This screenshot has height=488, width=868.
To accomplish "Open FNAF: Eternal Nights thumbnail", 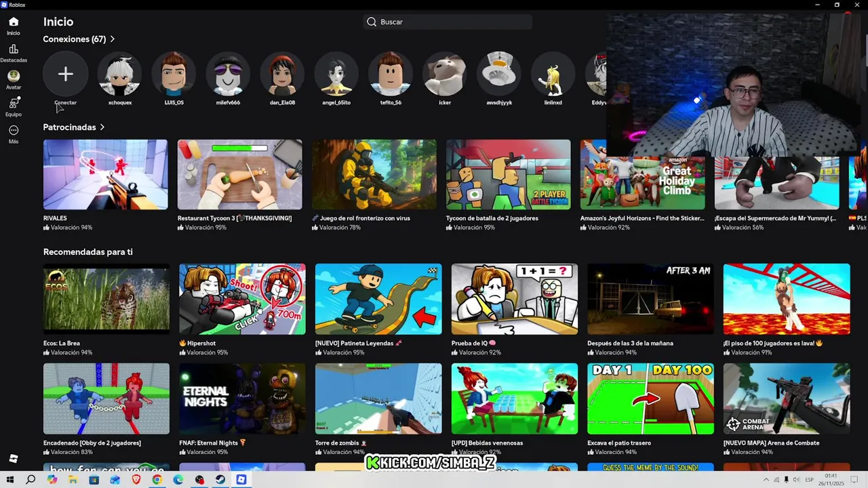I will click(x=242, y=399).
